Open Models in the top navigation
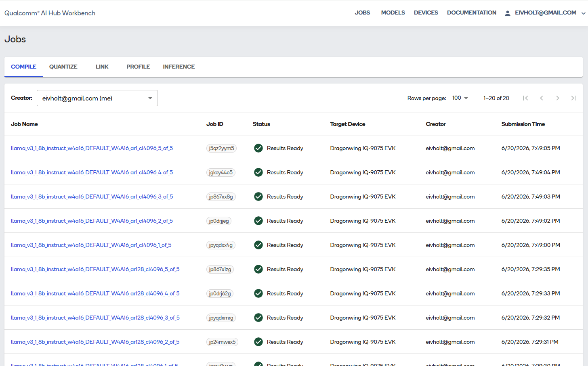Viewport: 588px width, 366px height. tap(393, 13)
